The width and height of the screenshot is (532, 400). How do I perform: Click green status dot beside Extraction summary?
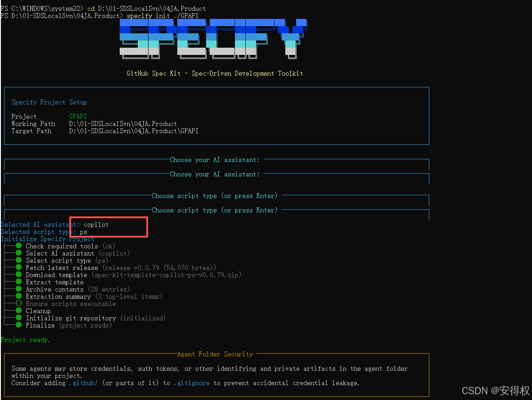pyautogui.click(x=18, y=296)
